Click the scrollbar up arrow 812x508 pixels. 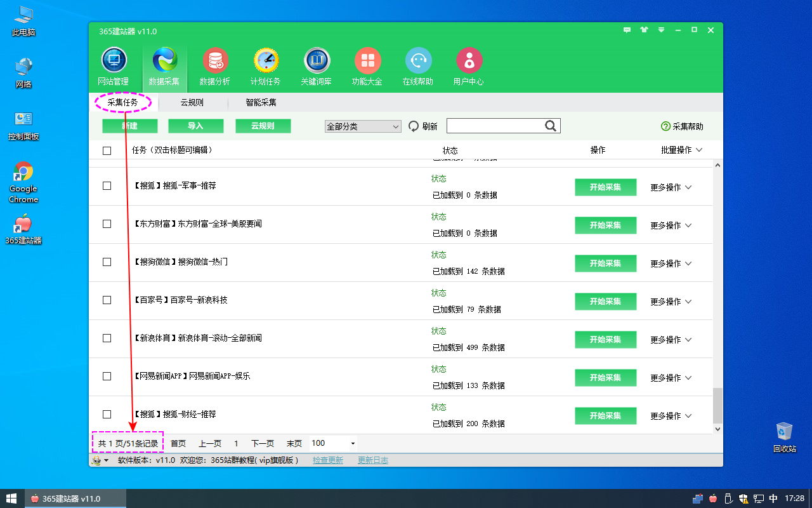717,165
